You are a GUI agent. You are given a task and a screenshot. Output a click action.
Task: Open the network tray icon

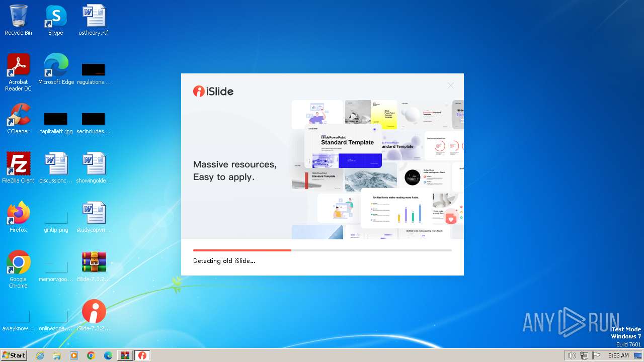(584, 355)
